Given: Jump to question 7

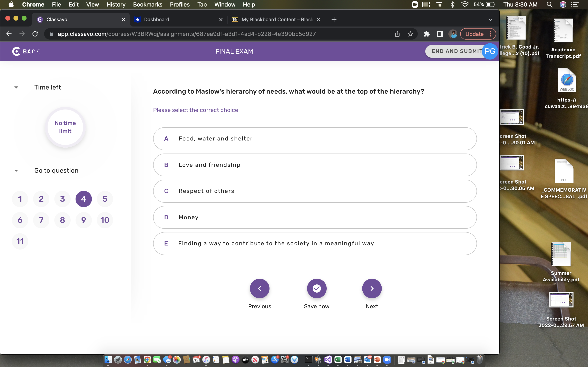Looking at the screenshot, I should pyautogui.click(x=41, y=220).
